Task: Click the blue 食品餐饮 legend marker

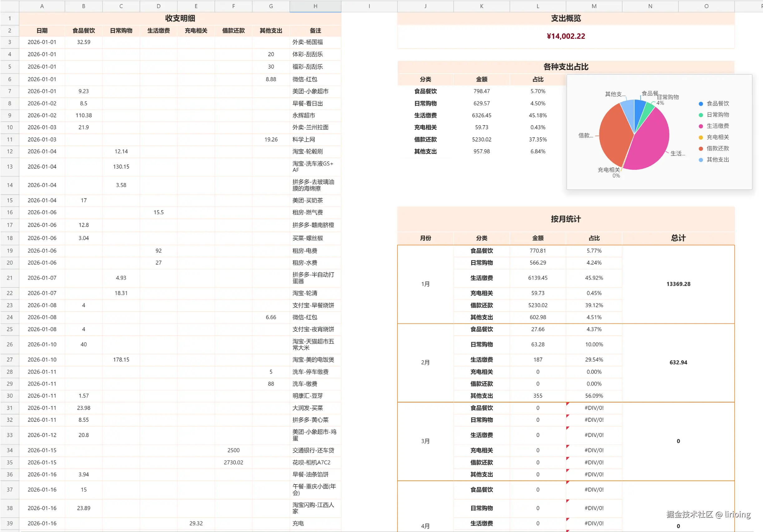Action: tap(701, 103)
